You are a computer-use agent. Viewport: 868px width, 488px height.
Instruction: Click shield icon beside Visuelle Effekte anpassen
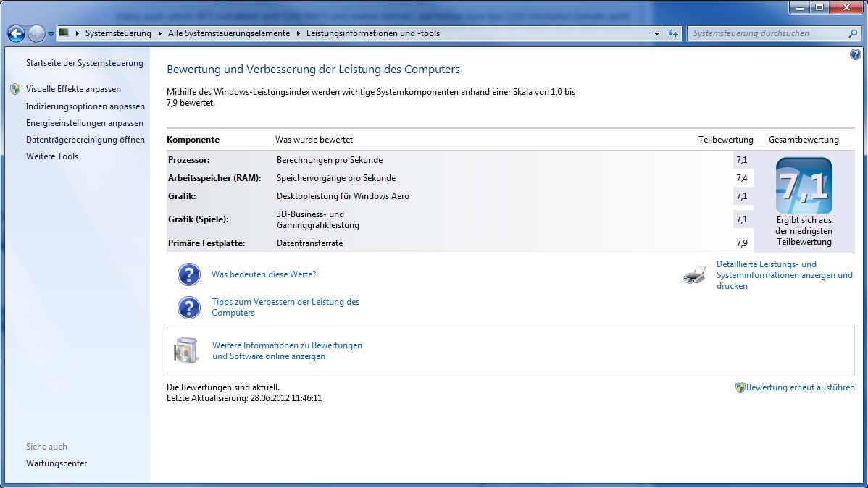[15, 89]
